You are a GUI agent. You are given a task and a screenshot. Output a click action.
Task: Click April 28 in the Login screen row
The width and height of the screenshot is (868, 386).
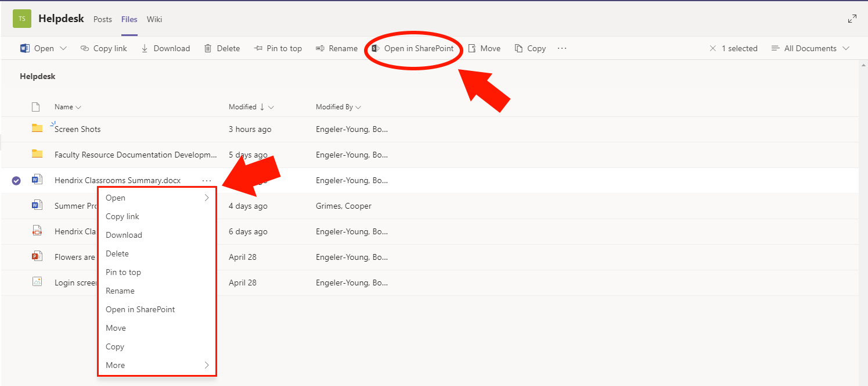(x=243, y=283)
